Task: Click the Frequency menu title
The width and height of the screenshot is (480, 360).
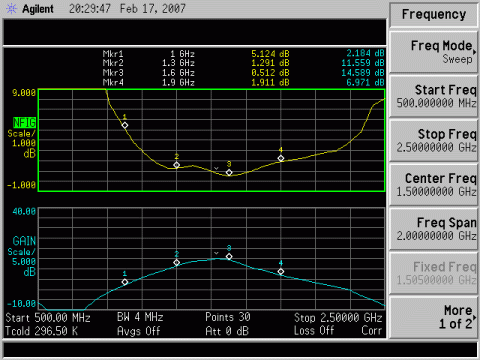Action: coord(433,14)
